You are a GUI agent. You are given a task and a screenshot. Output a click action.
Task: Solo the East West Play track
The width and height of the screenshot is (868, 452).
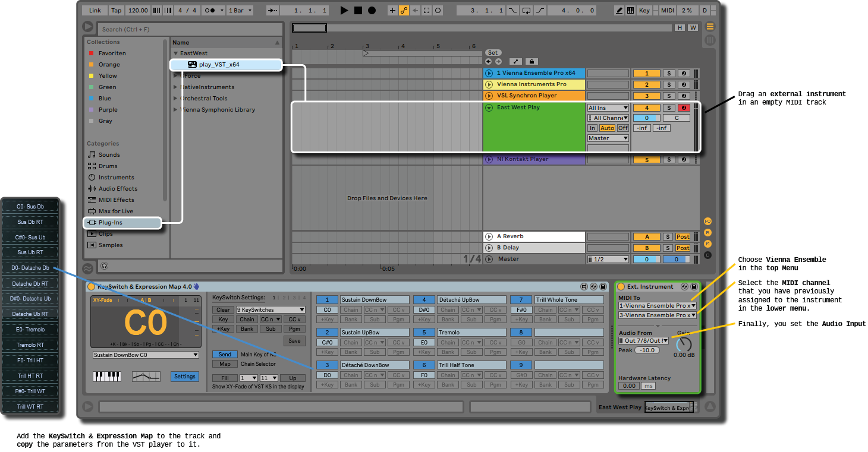pos(669,108)
